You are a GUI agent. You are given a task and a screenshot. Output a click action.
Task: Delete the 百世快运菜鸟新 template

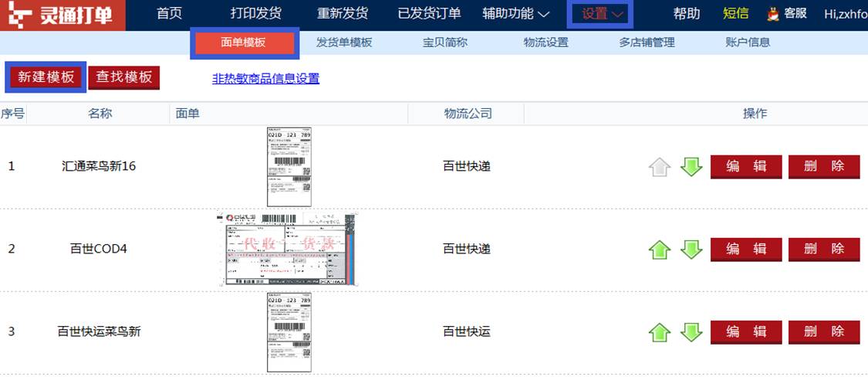824,332
